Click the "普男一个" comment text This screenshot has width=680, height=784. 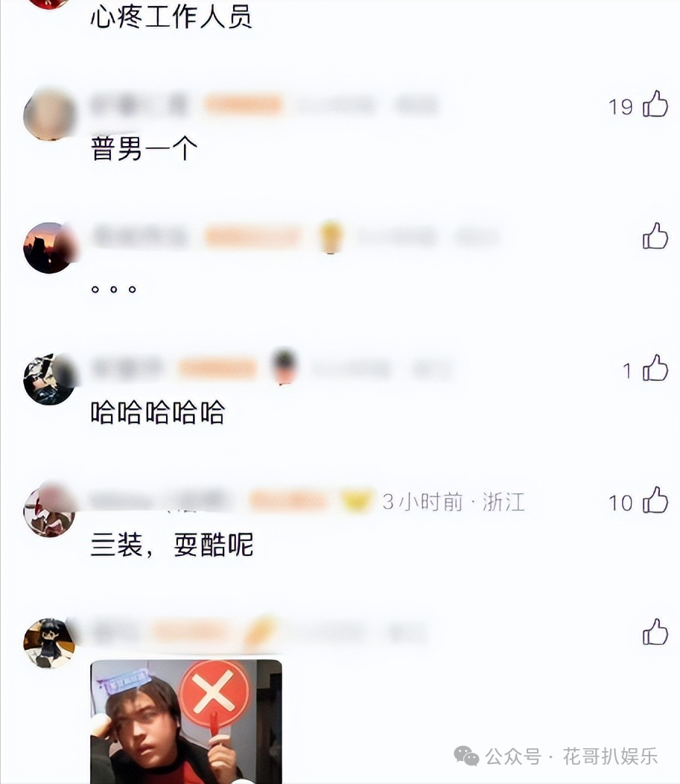(144, 148)
